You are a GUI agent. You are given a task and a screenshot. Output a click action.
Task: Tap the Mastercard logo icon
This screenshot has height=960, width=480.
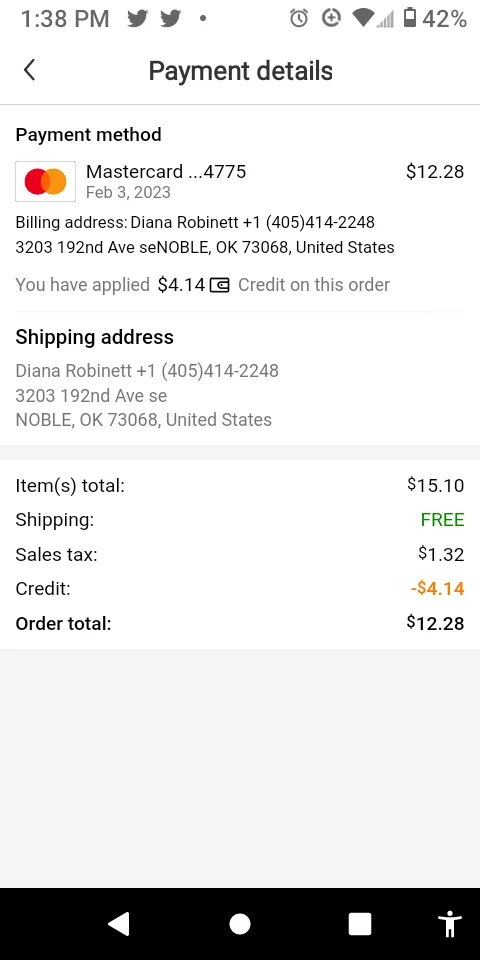tap(45, 181)
